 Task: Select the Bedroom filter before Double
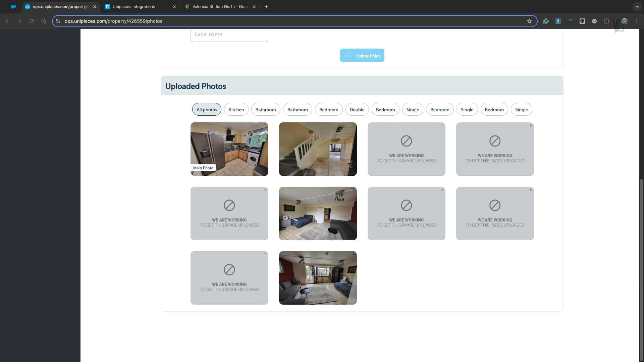coord(329,110)
